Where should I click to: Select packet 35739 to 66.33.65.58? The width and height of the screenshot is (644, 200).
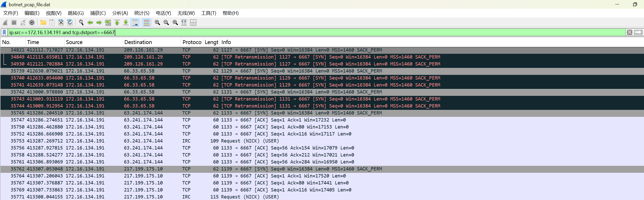tap(322, 71)
